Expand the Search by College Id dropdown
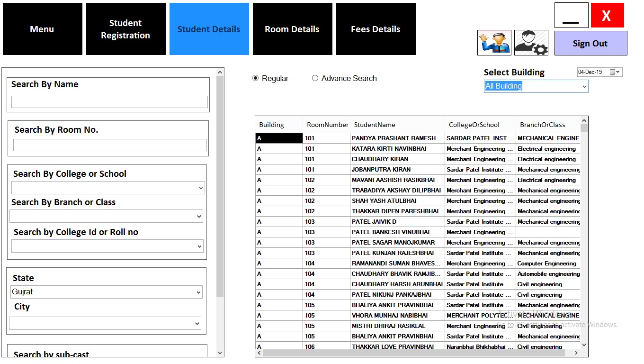Screen dimensions: 644x364 [198, 246]
